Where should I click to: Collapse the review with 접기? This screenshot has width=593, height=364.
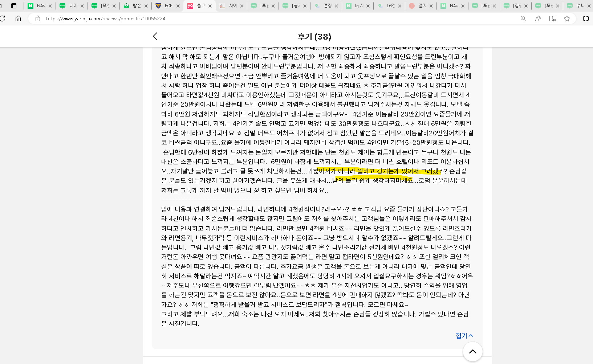(464, 336)
